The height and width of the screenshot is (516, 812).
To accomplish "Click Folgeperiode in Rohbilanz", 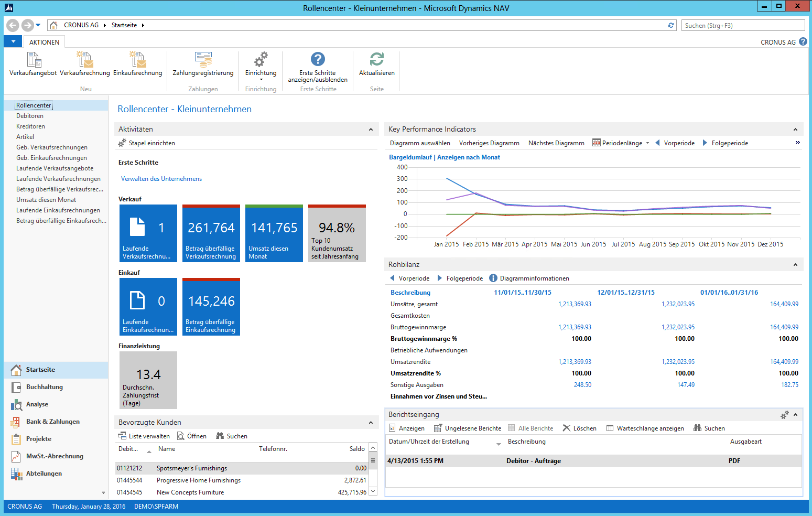I will pos(460,278).
